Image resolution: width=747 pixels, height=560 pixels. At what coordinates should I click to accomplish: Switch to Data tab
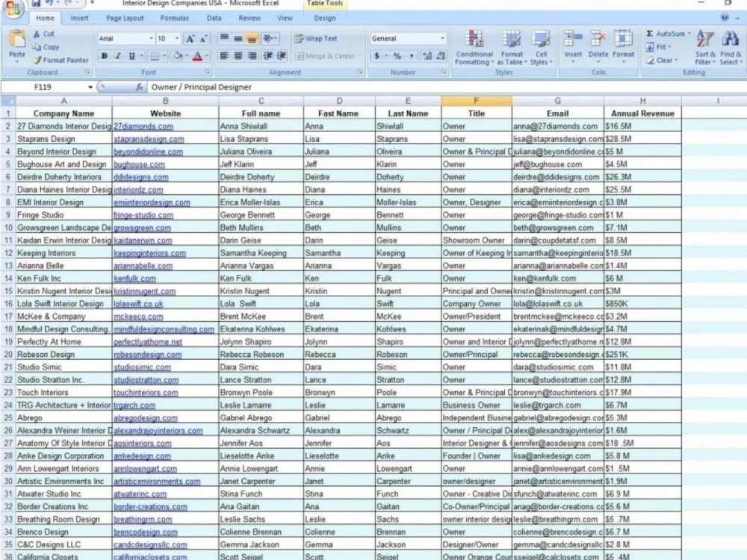(x=214, y=18)
